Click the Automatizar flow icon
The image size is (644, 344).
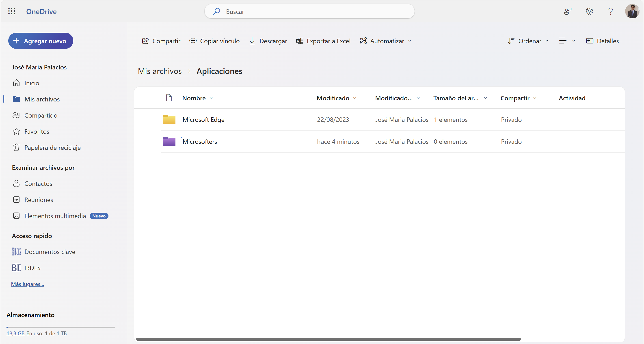(x=364, y=41)
